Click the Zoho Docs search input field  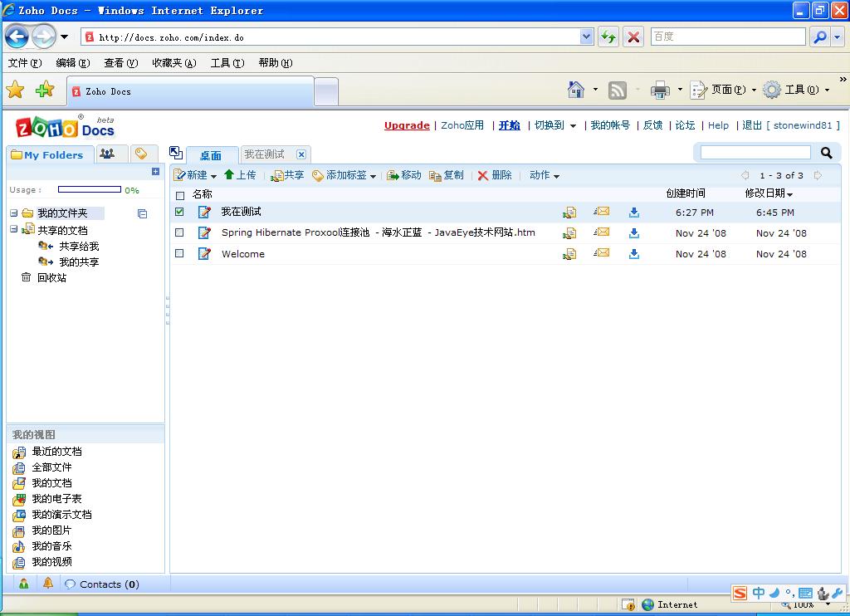pos(755,153)
